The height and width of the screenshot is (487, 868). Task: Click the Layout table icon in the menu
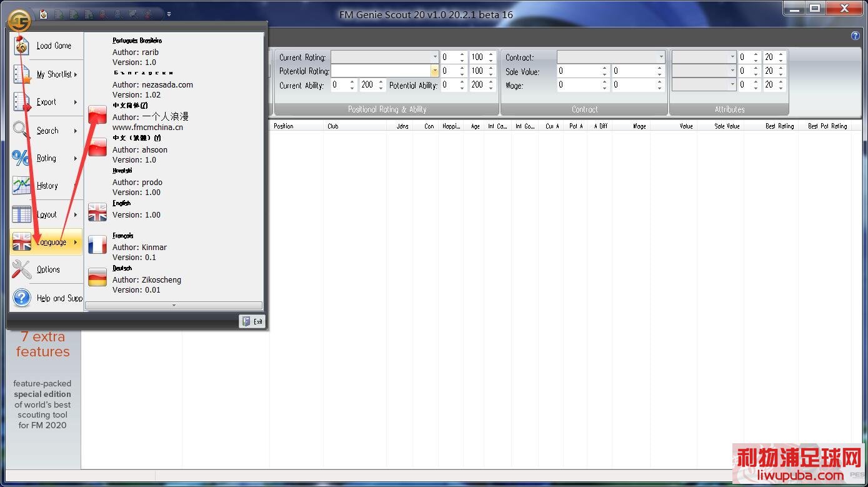coord(22,214)
